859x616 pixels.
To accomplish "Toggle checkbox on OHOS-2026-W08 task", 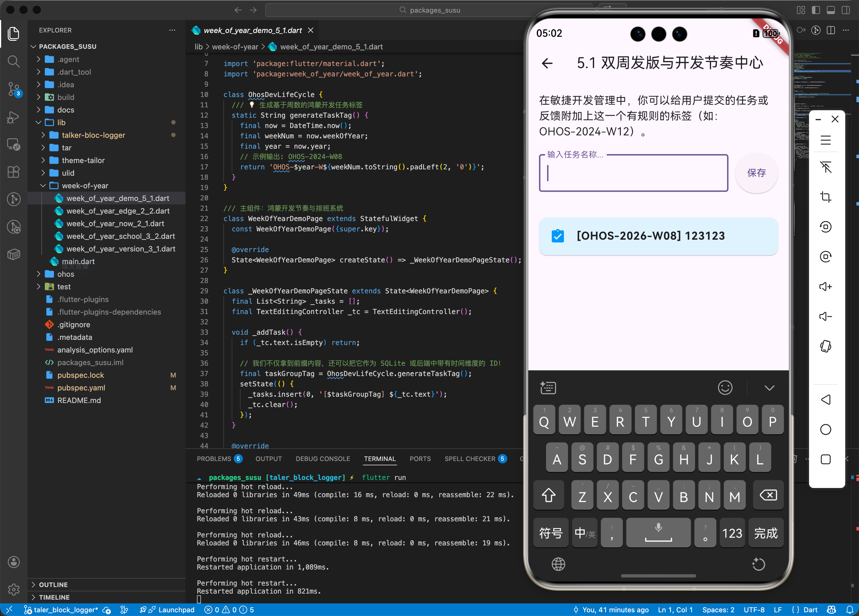I will 558,236.
